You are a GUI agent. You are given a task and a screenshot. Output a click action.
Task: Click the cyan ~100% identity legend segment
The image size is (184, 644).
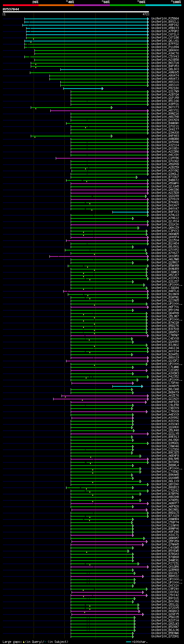(x=163, y=5)
